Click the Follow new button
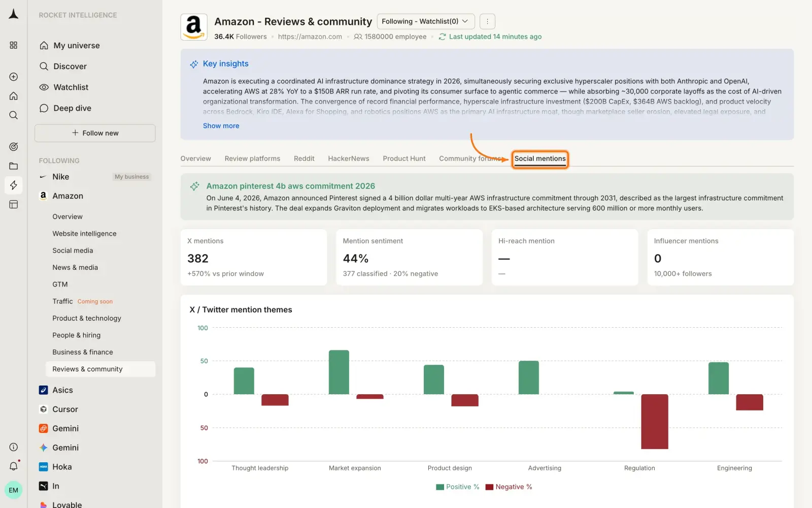The image size is (812, 508). [x=95, y=133]
